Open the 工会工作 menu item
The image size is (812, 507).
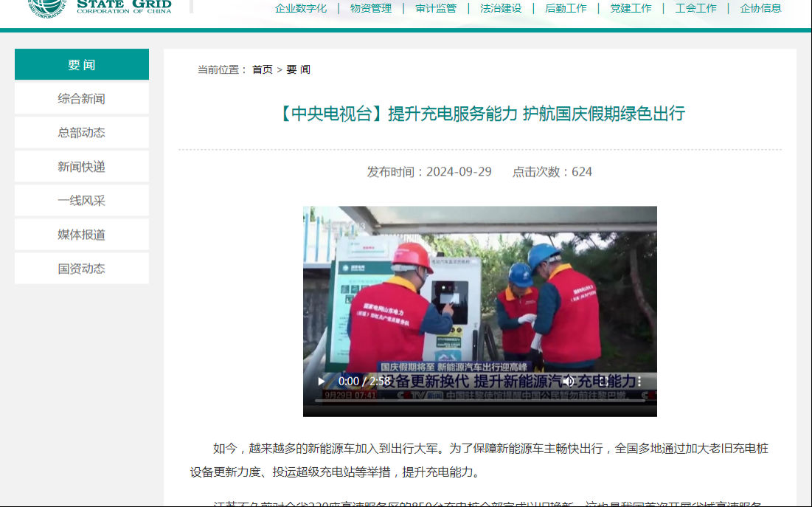696,8
